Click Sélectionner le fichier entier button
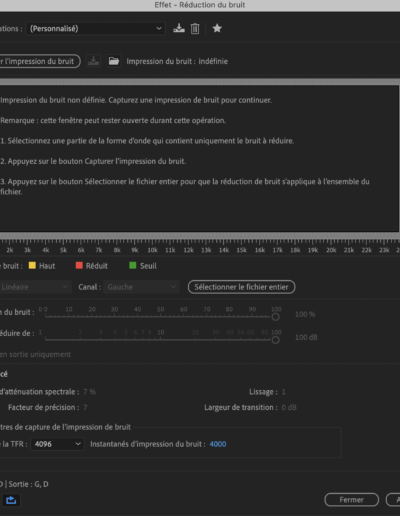The image size is (400, 516). pyautogui.click(x=241, y=287)
